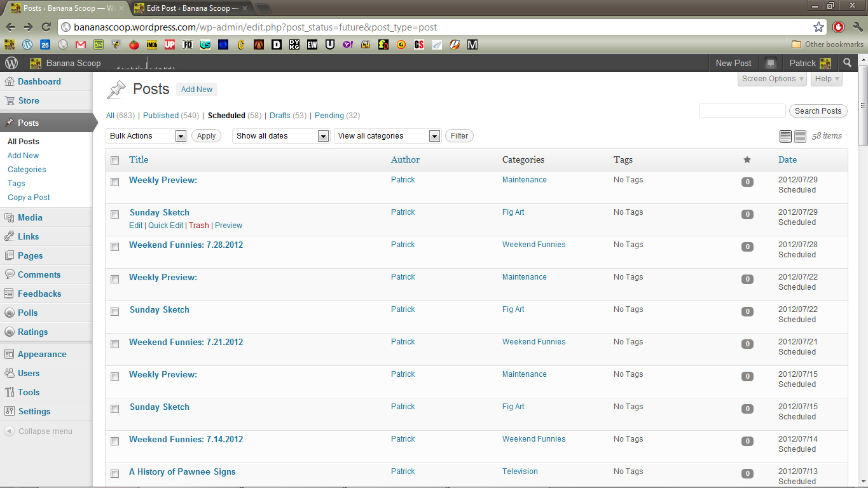The width and height of the screenshot is (868, 488).
Task: Switch to the Drafts posts filter
Action: (280, 116)
